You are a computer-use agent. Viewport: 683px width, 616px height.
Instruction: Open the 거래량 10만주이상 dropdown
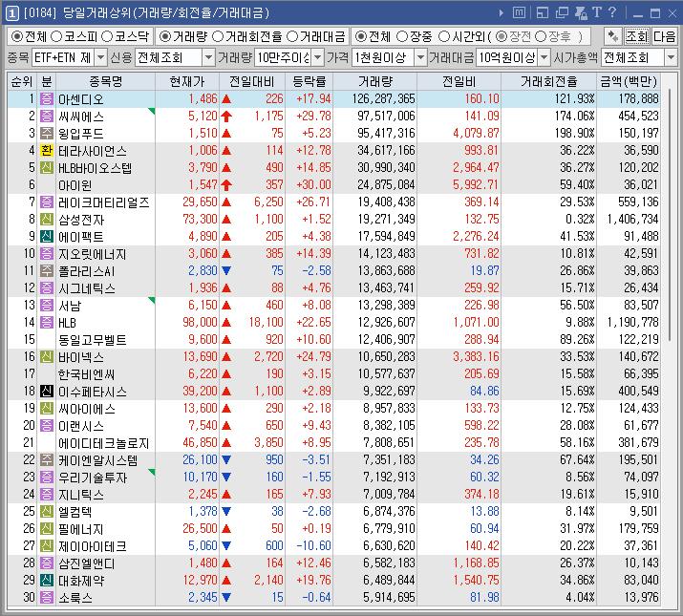tap(318, 57)
